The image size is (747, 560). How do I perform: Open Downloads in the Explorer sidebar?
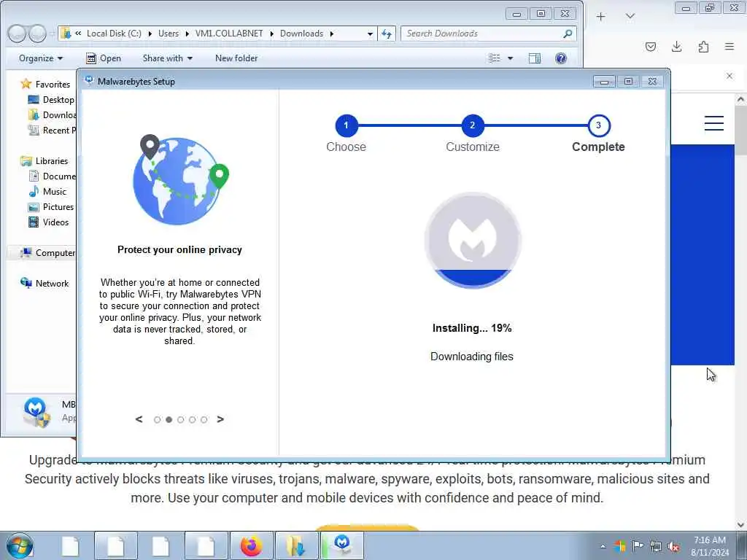tap(52, 114)
